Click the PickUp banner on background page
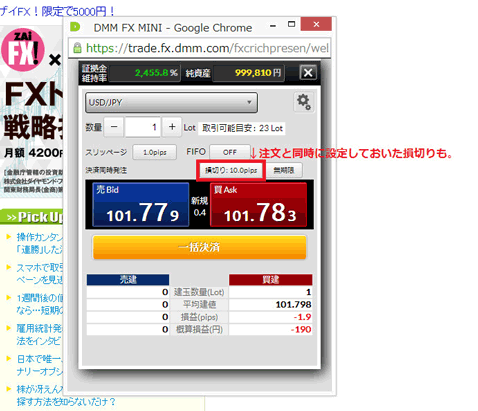The image size is (478, 411). [x=31, y=217]
